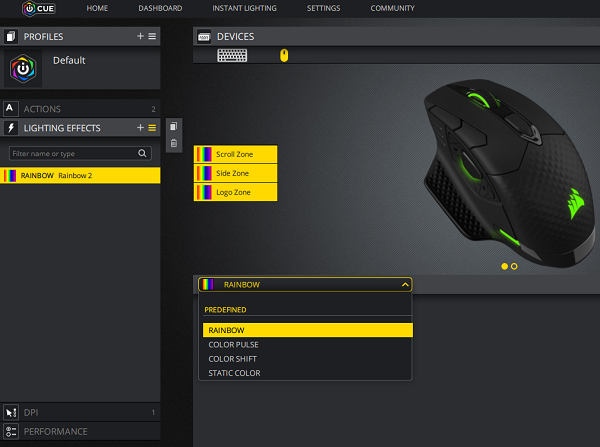Choose COLOR SHIFT effect
The height and width of the screenshot is (447, 600).
click(308, 359)
